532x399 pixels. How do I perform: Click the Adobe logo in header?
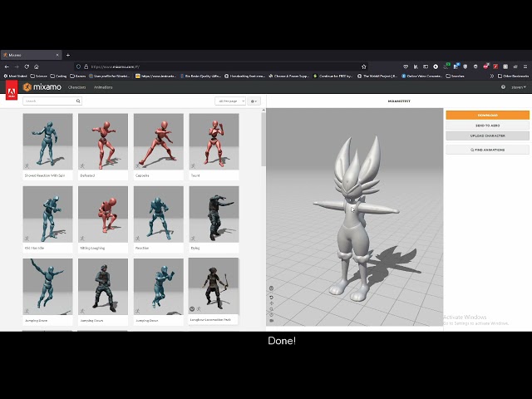(12, 91)
